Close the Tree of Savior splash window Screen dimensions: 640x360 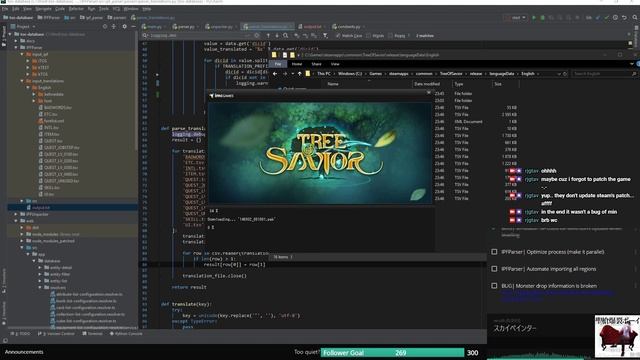click(429, 93)
